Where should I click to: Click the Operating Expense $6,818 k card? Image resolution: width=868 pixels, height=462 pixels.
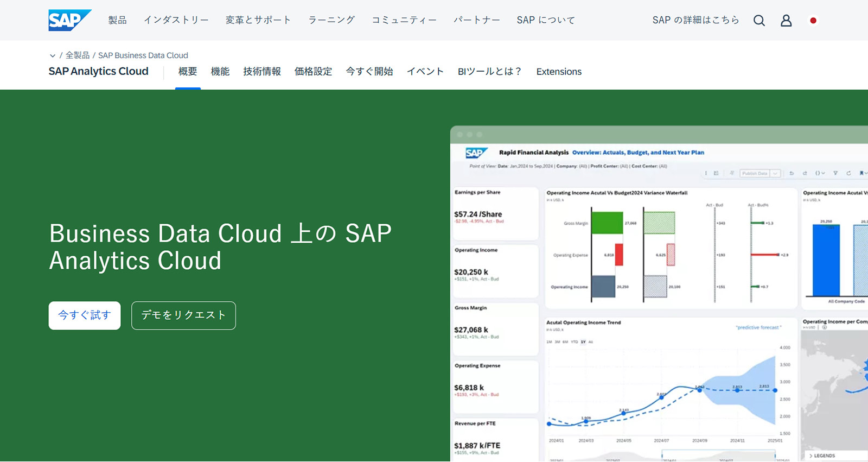tap(495, 387)
